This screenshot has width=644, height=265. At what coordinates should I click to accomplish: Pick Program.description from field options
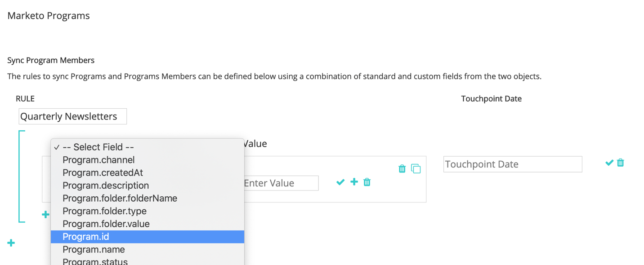point(106,185)
